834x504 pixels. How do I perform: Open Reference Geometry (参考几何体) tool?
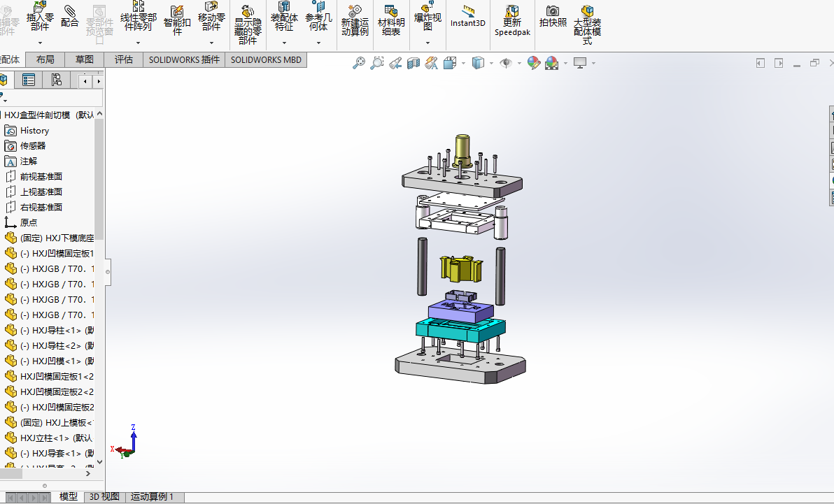[x=318, y=17]
